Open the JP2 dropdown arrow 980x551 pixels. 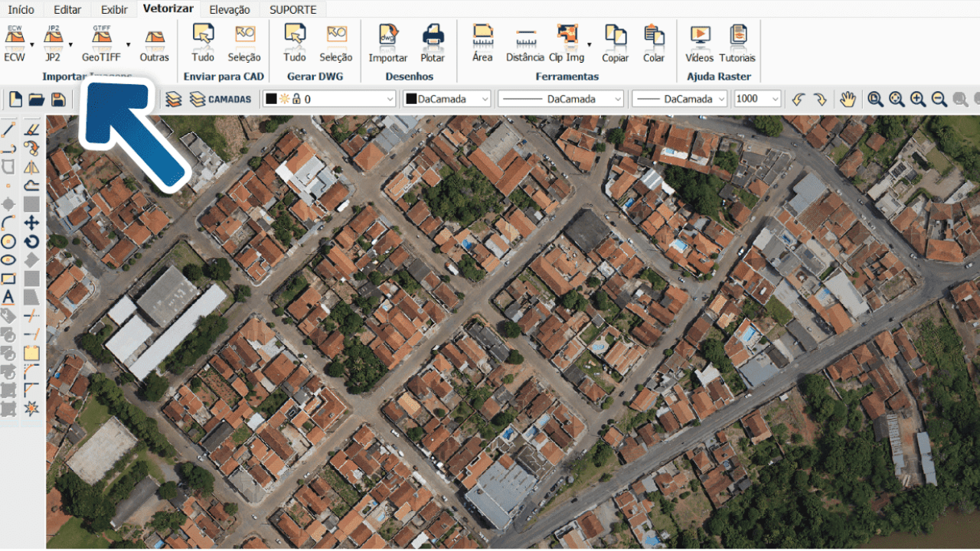[x=70, y=44]
